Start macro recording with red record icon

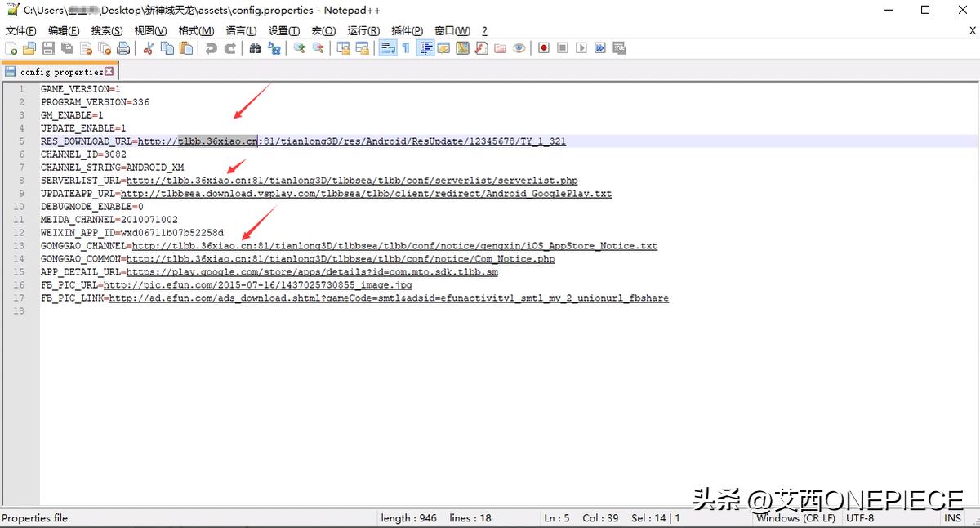(x=544, y=48)
